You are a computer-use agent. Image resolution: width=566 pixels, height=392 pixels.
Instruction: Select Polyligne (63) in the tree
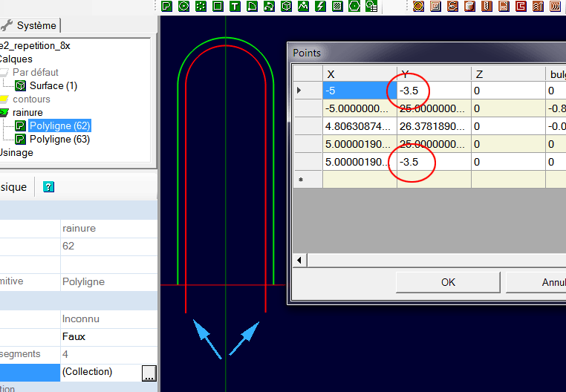pos(59,139)
